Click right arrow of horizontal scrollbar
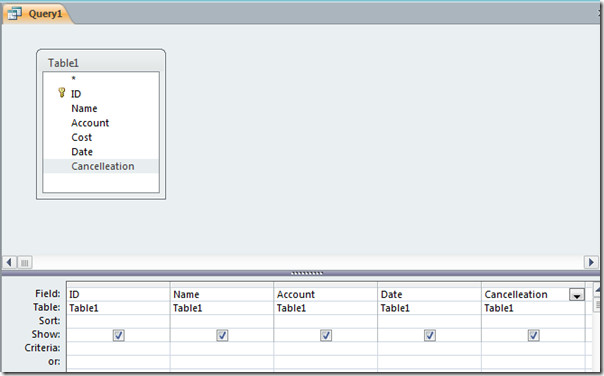 tap(591, 262)
